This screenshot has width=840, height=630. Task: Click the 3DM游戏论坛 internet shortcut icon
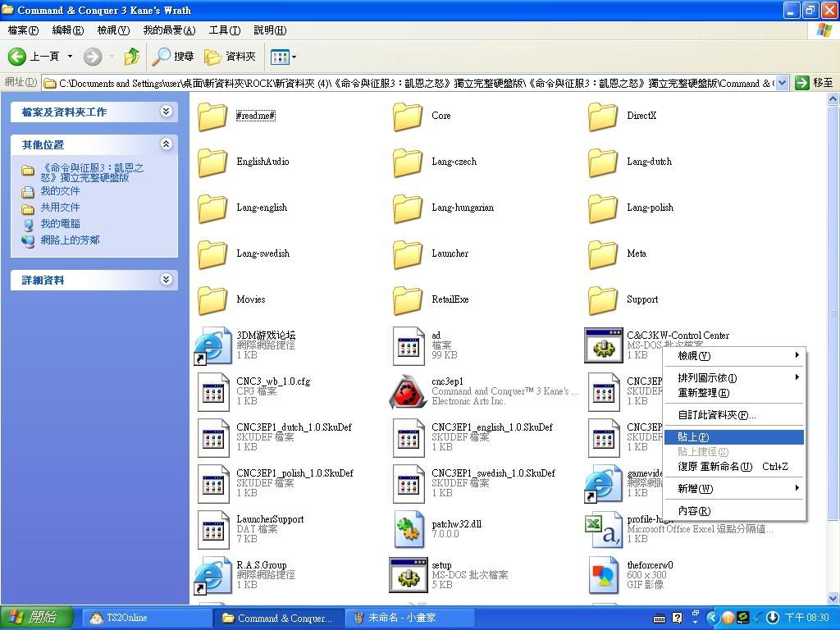click(212, 345)
